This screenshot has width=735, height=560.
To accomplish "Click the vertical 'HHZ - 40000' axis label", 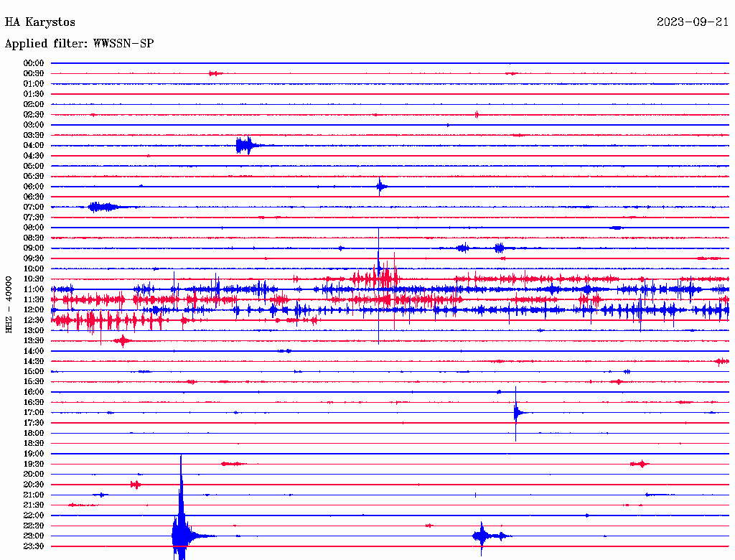I will coord(9,304).
